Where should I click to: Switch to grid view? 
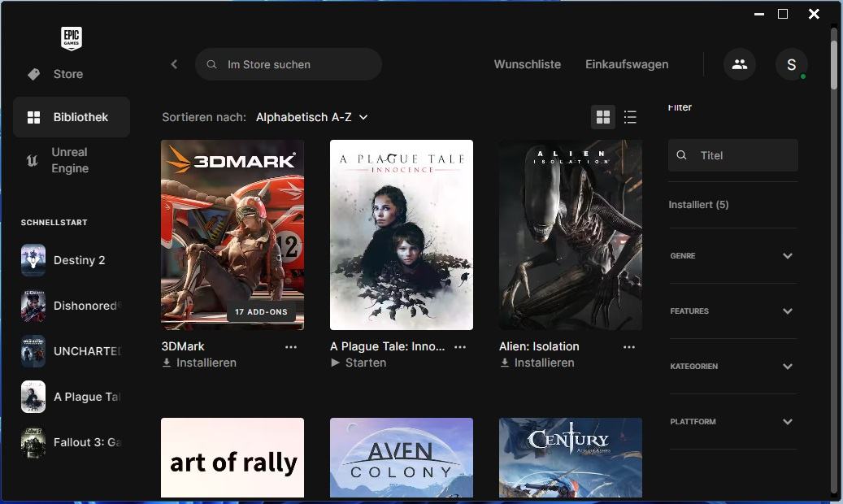(603, 117)
